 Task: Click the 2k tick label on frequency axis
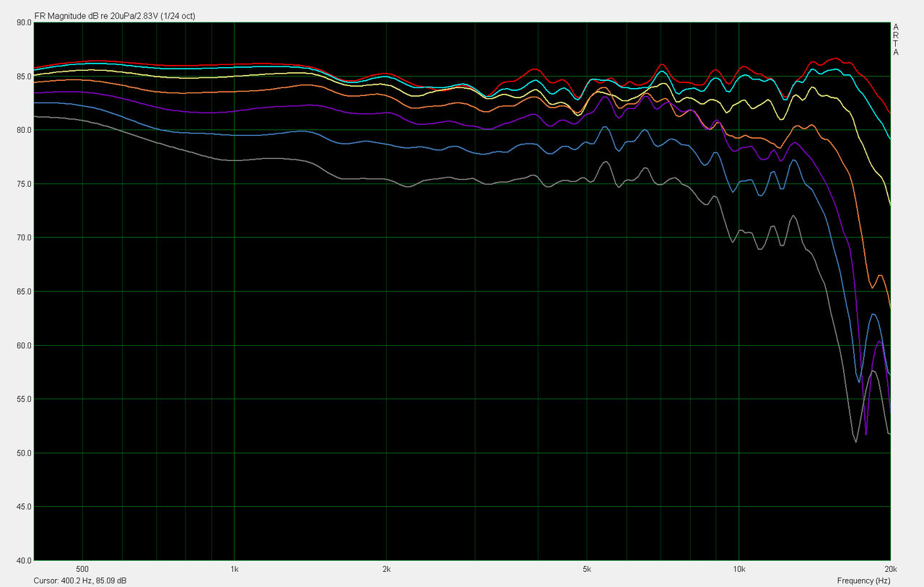pos(386,569)
